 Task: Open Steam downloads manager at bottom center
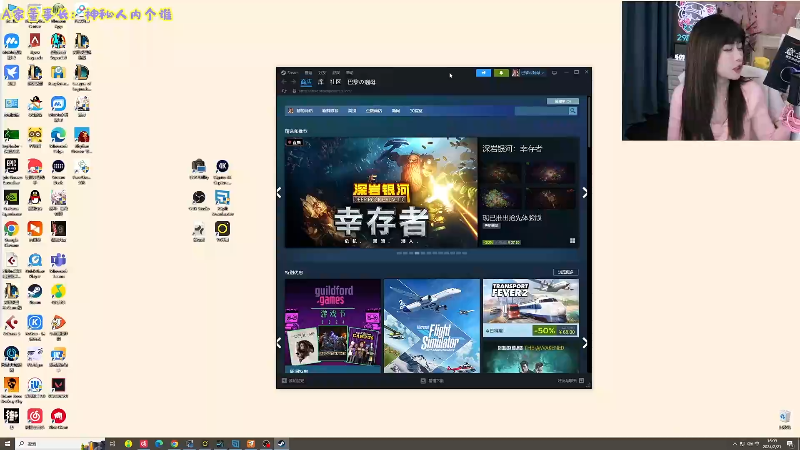432,381
